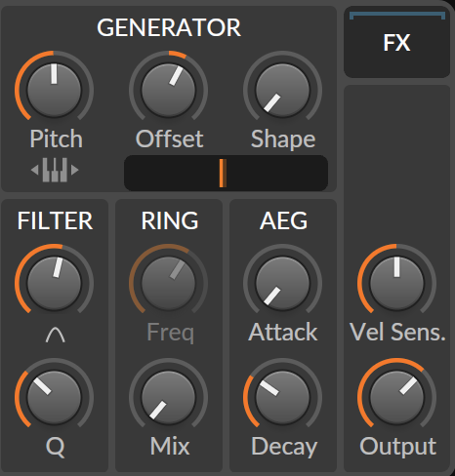Open the FX section button
This screenshot has width=455, height=476.
coord(396,42)
